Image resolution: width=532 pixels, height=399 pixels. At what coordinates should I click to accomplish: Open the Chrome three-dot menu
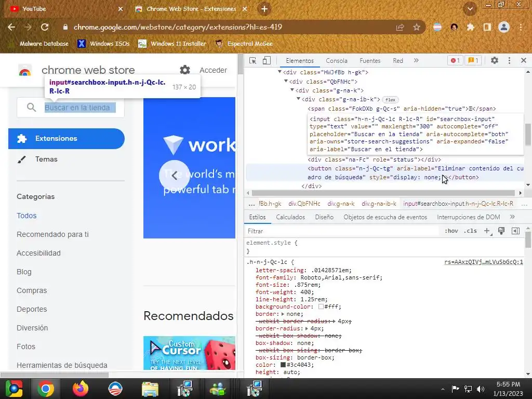[x=521, y=27]
